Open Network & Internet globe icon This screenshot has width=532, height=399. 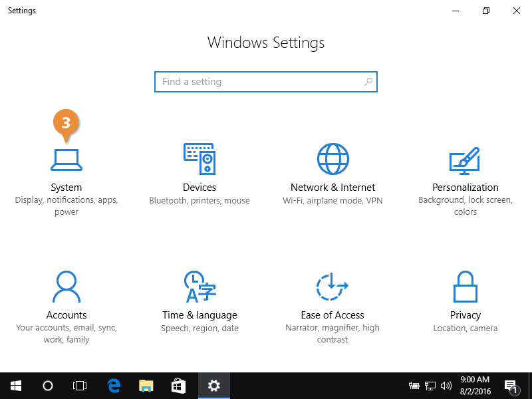coord(332,158)
